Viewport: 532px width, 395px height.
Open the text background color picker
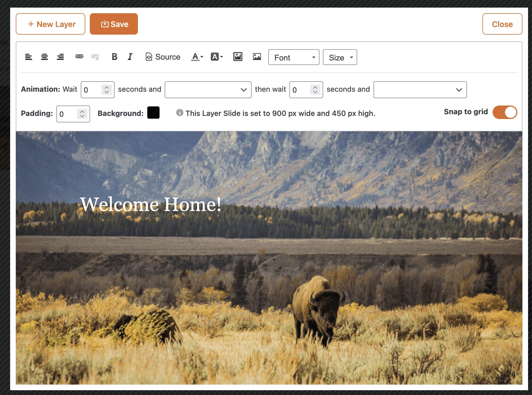pyautogui.click(x=216, y=57)
